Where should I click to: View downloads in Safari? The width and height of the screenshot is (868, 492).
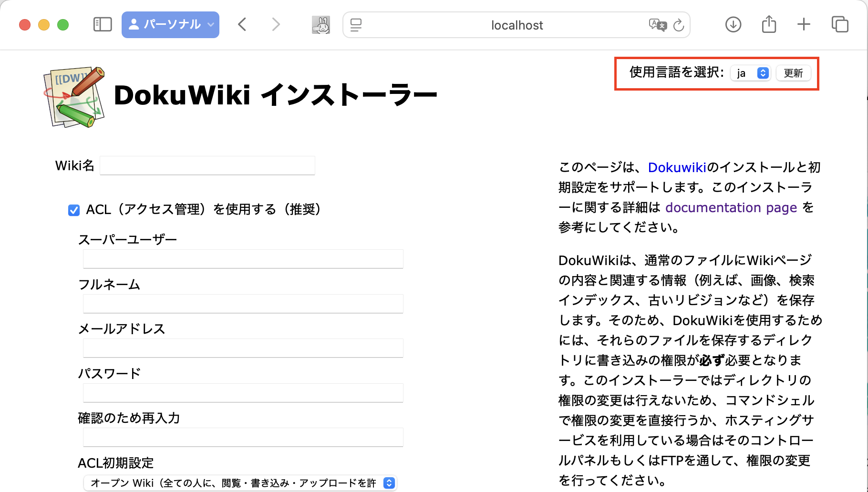point(733,24)
